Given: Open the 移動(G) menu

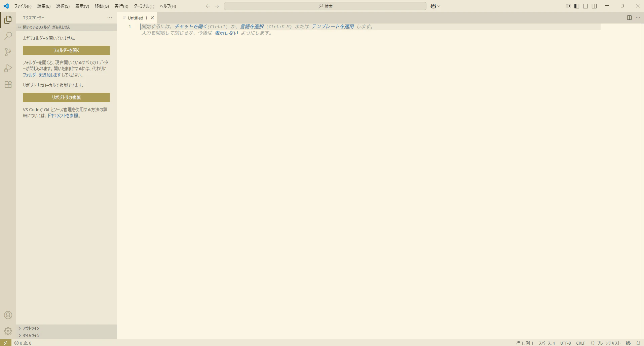Looking at the screenshot, I should (102, 6).
